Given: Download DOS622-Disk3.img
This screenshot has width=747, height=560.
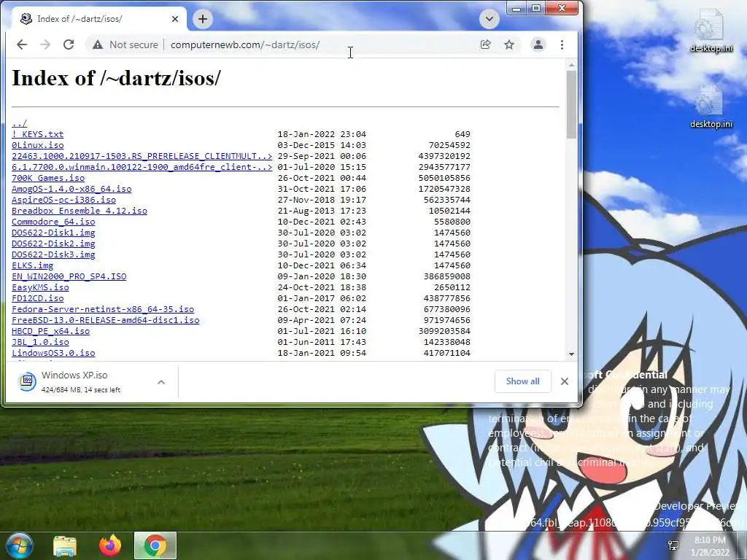Looking at the screenshot, I should (x=53, y=254).
